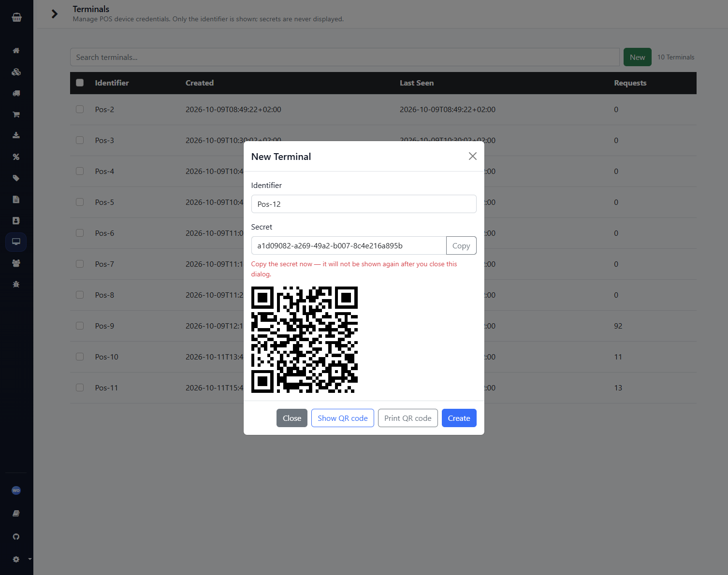Image resolution: width=728 pixels, height=575 pixels.
Task: Click the shopping basket logo icon
Action: 16,17
